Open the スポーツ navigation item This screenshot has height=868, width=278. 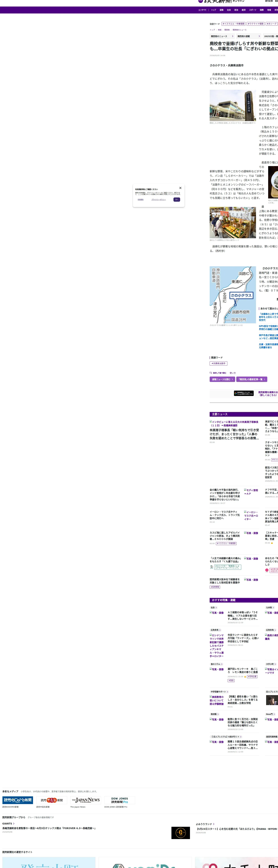[x=253, y=10]
